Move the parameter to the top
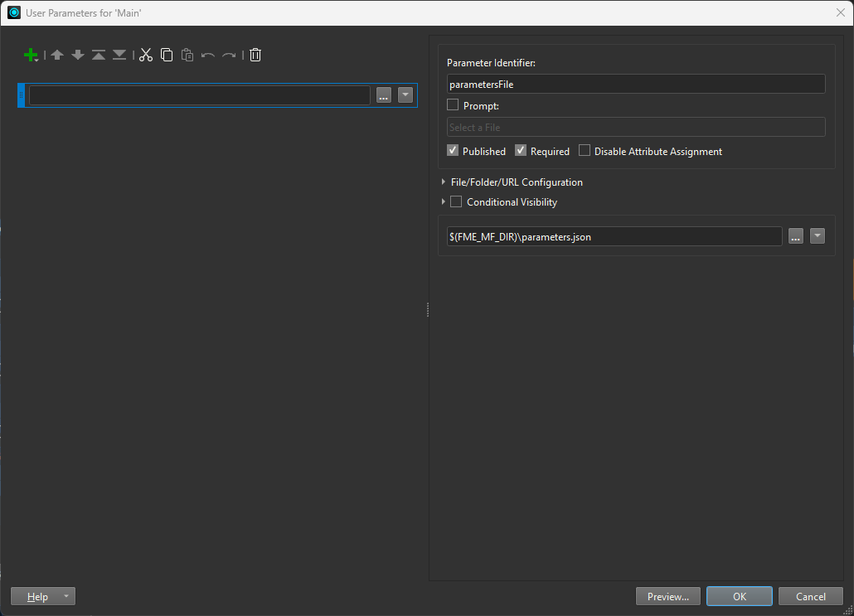Screen dimensions: 854x616 98,55
